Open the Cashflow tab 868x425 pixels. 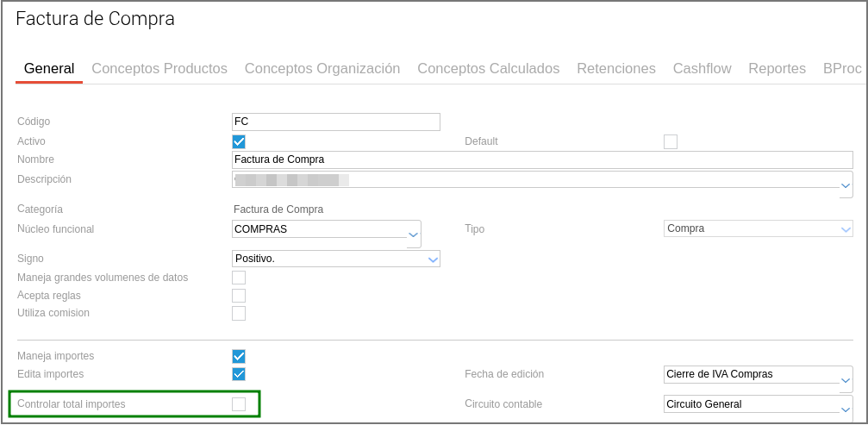tap(702, 69)
